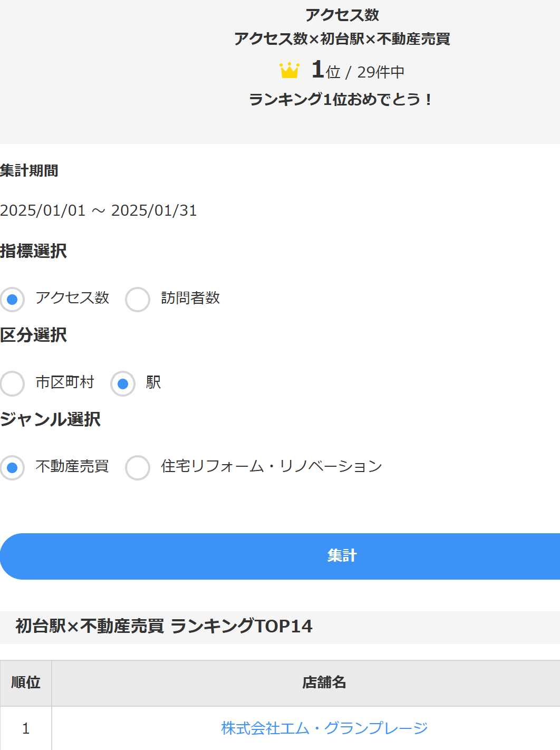Image resolution: width=560 pixels, height=750 pixels.
Task: Click the 指標選択 section heading
Action: [33, 251]
